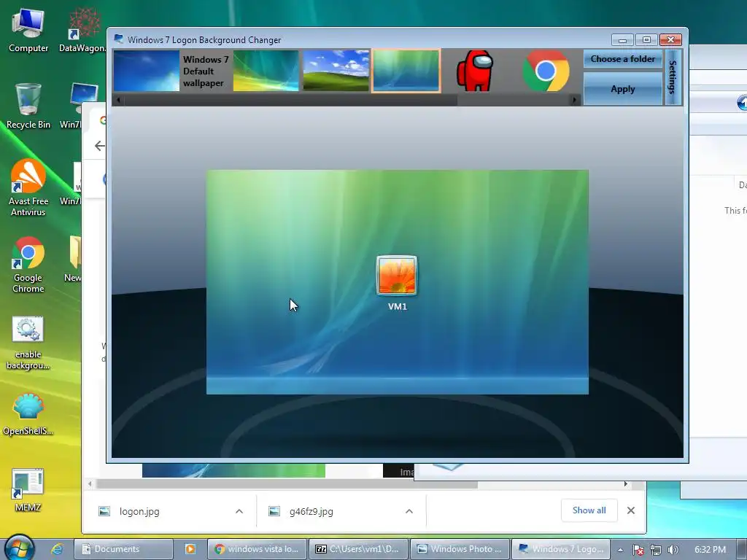The height and width of the screenshot is (560, 747).
Task: Select the highlighted Vista green-blue wallpaper thumbnail
Action: click(406, 71)
